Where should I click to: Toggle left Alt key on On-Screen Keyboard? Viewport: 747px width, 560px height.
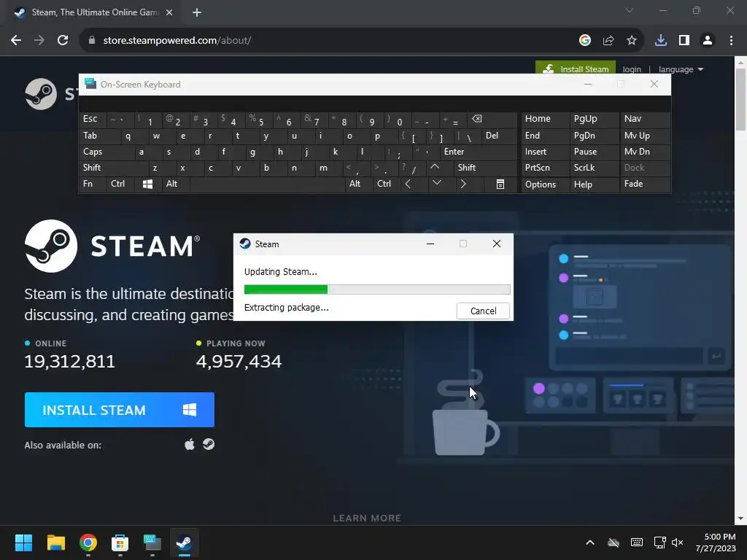point(176,184)
